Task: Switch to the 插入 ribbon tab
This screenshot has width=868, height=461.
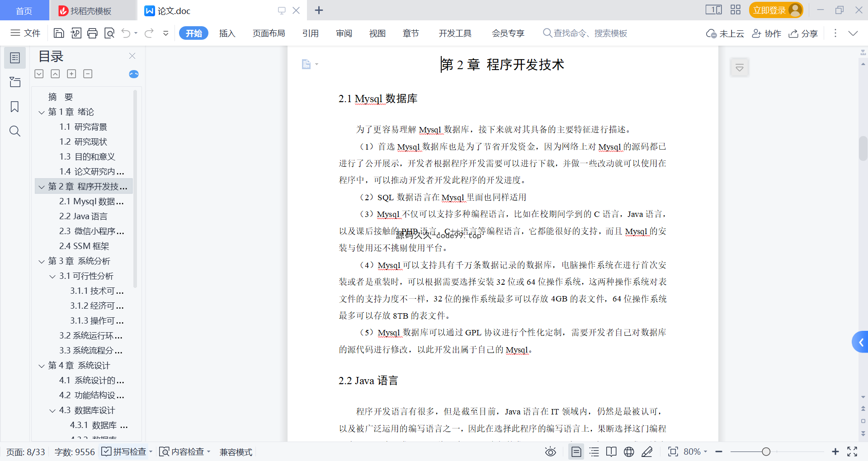Action: tap(227, 33)
